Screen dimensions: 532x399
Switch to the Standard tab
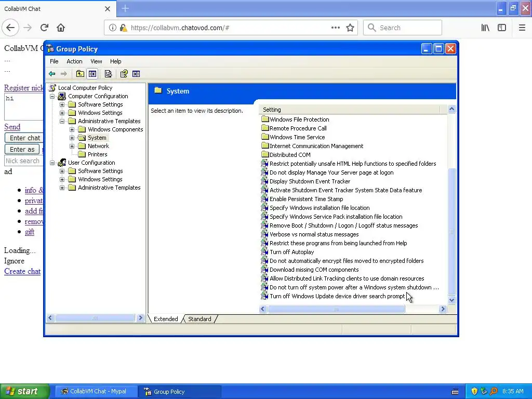tap(199, 319)
